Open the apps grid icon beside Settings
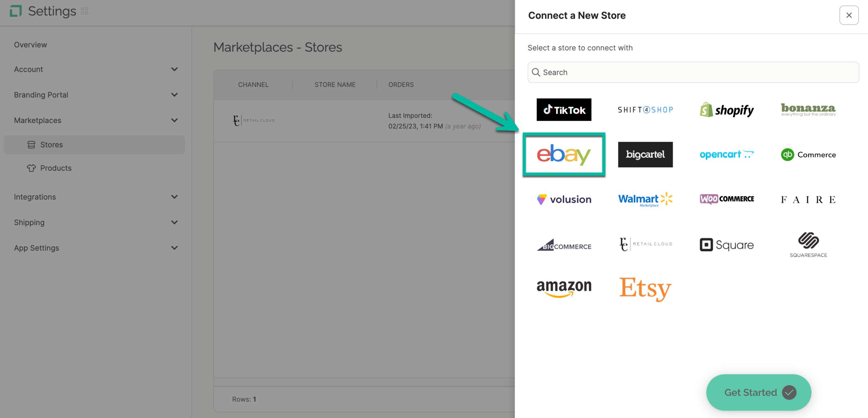The height and width of the screenshot is (418, 868). (84, 11)
